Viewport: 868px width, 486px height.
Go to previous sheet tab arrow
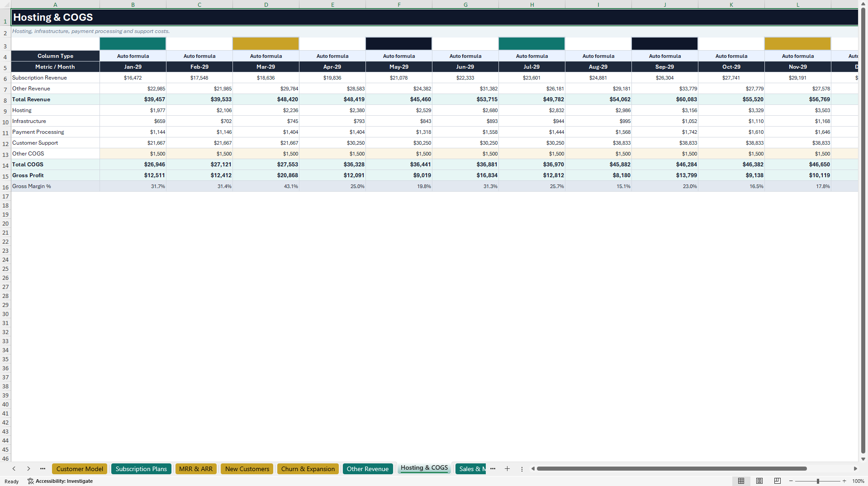point(14,469)
